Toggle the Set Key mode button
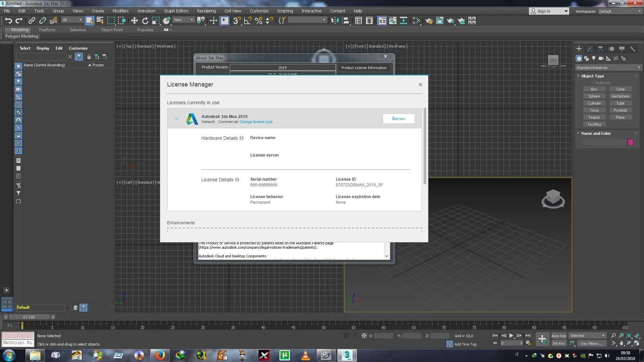The image size is (644, 362). 558,343
